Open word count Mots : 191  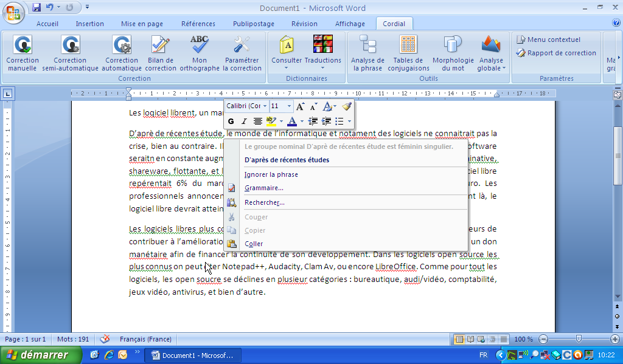click(x=73, y=340)
